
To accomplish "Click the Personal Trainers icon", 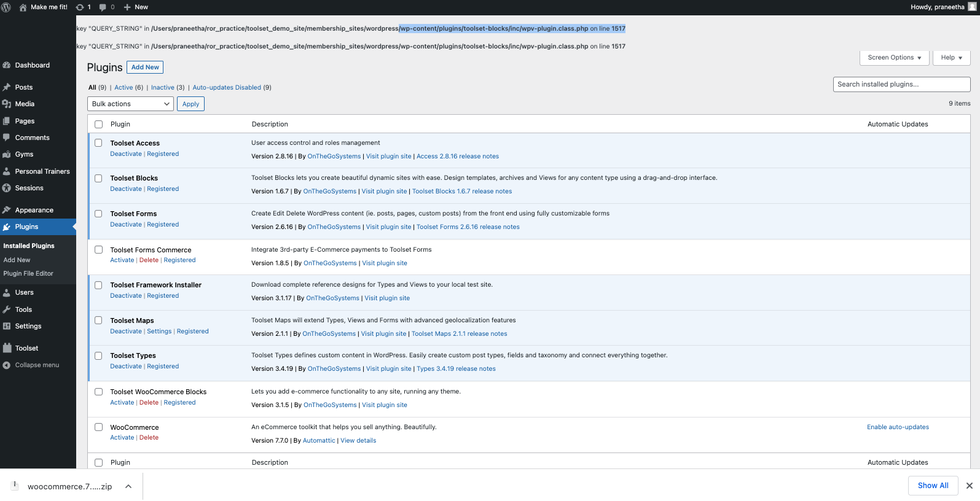I will coord(7,171).
